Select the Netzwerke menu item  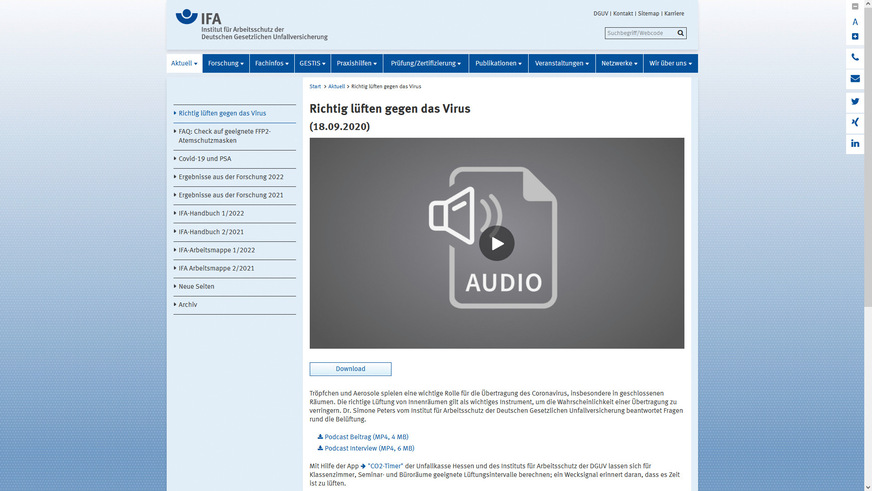point(619,63)
